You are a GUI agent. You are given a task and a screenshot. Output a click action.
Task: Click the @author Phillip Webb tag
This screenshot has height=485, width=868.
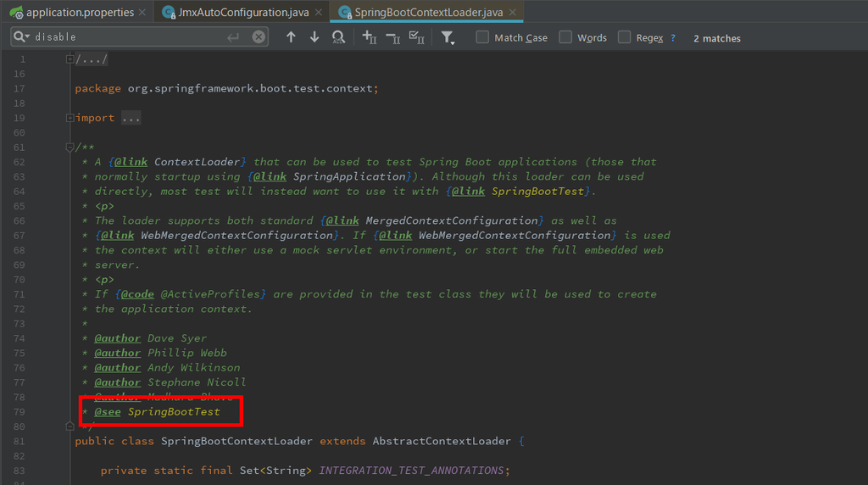tap(117, 353)
